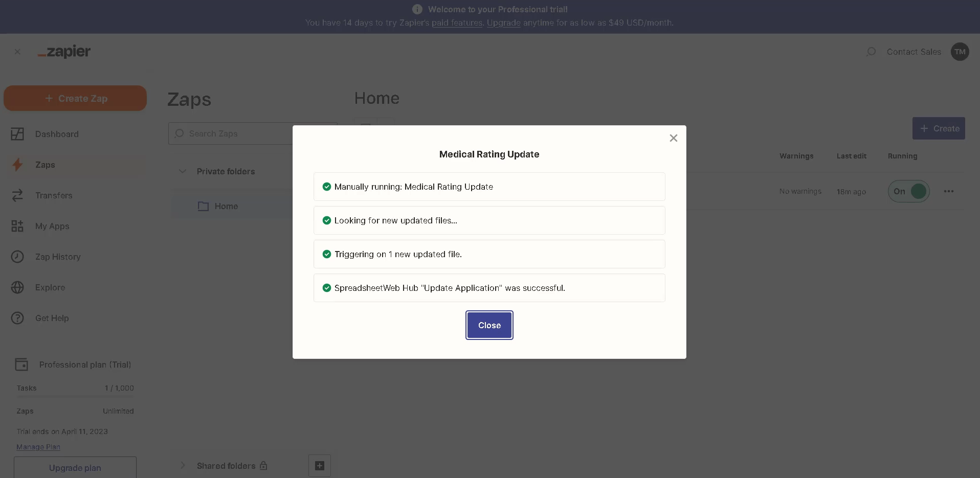Click the check icon beside Update Application was successful

click(x=326, y=288)
